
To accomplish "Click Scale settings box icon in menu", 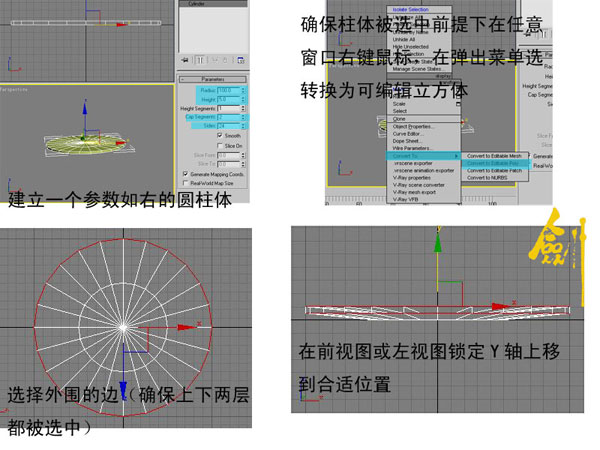I will point(456,104).
